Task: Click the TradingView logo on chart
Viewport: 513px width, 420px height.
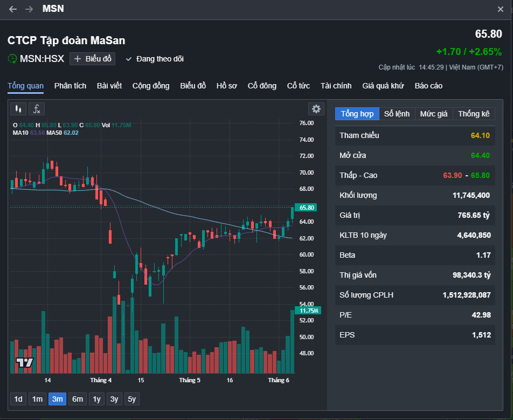Action: pos(24,362)
